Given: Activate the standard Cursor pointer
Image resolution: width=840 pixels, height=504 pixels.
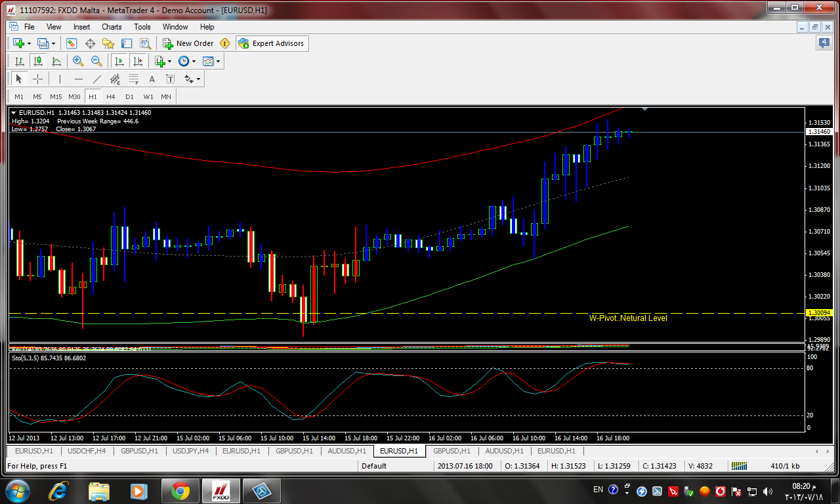Looking at the screenshot, I should click(19, 79).
